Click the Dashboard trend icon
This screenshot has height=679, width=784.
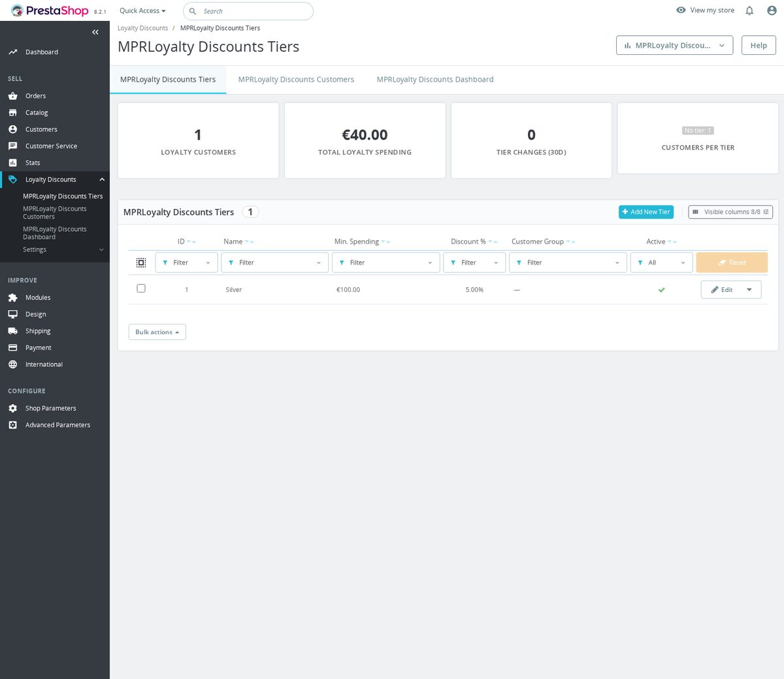(x=12, y=52)
